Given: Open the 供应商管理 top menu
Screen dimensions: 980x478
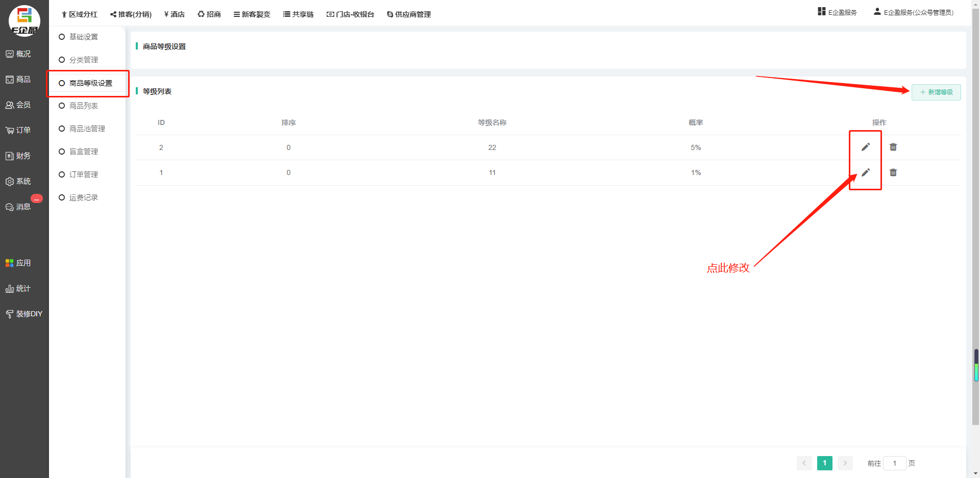Looking at the screenshot, I should point(409,14).
